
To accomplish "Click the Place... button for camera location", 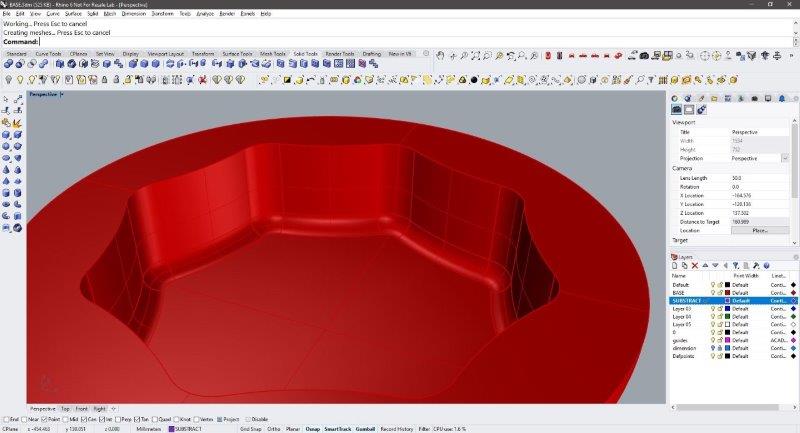I will pyautogui.click(x=760, y=231).
